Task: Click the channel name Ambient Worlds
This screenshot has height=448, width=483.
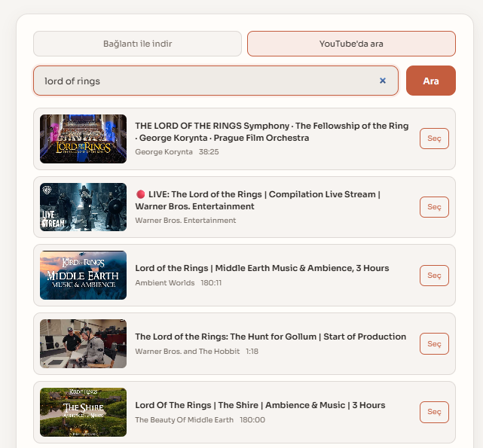Action: [x=165, y=282]
